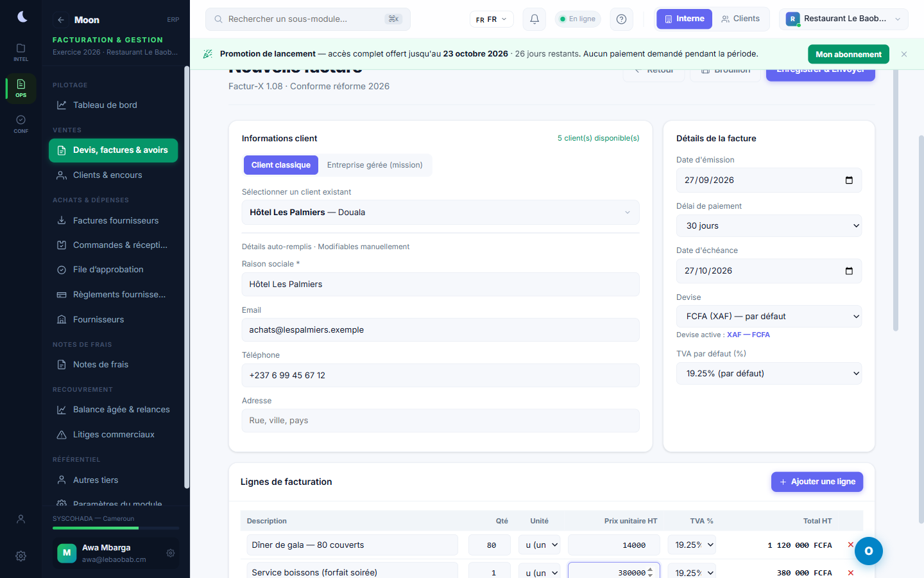This screenshot has width=924, height=578.
Task: Open Clients & encours menu item
Action: [x=113, y=175]
